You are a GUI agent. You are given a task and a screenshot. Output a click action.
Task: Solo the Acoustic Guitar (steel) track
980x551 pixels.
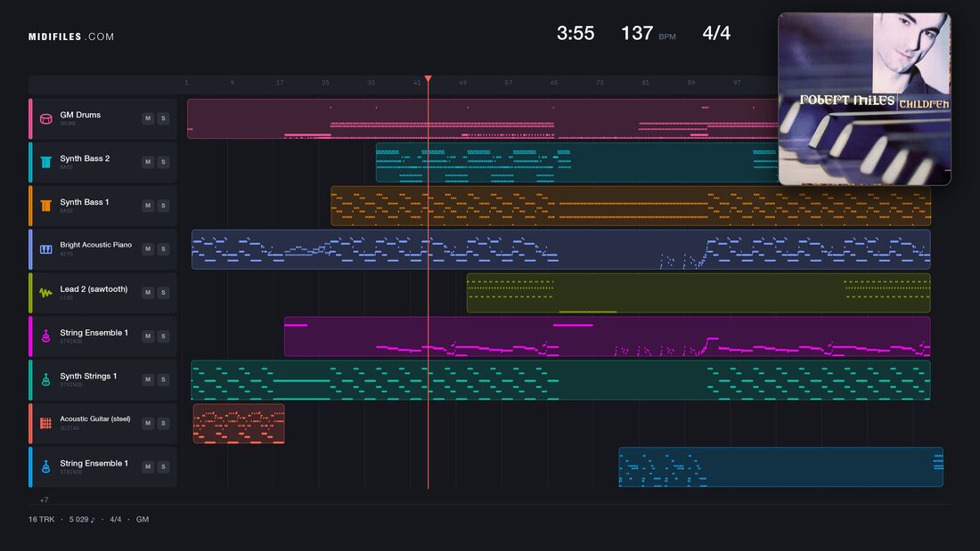pyautogui.click(x=163, y=423)
